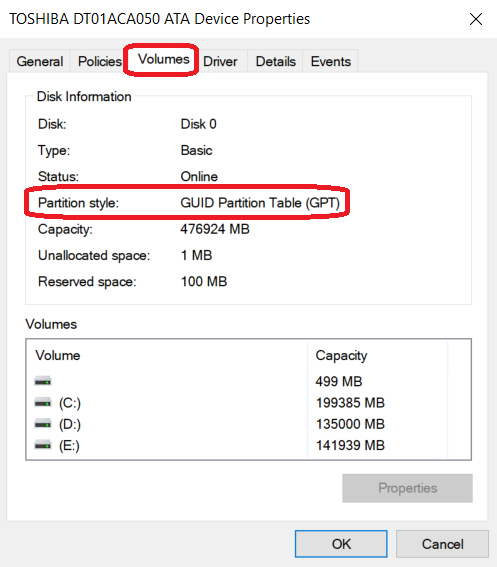Switch to the Events tab
The image size is (497, 567).
[331, 61]
